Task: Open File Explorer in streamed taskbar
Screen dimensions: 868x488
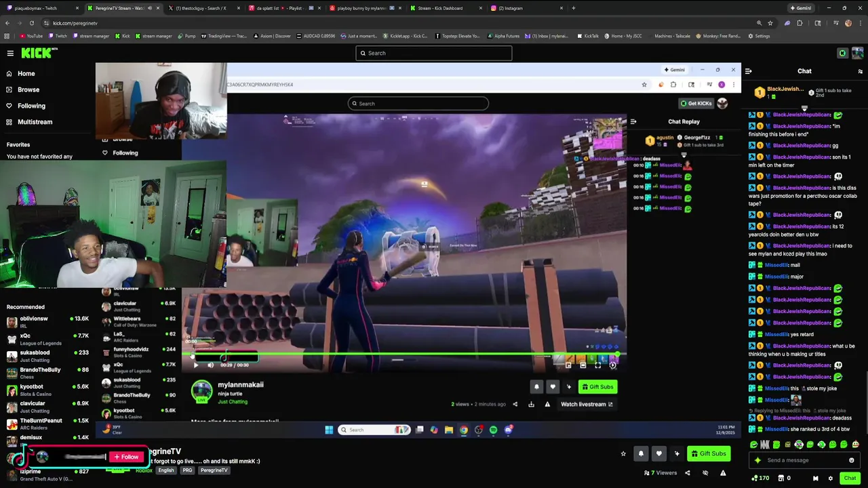Action: pos(449,430)
